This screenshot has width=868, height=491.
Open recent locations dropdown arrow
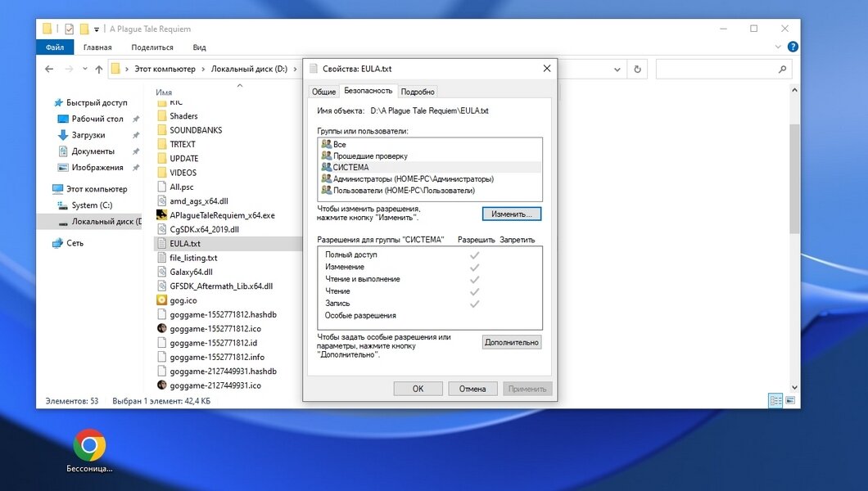coord(84,69)
